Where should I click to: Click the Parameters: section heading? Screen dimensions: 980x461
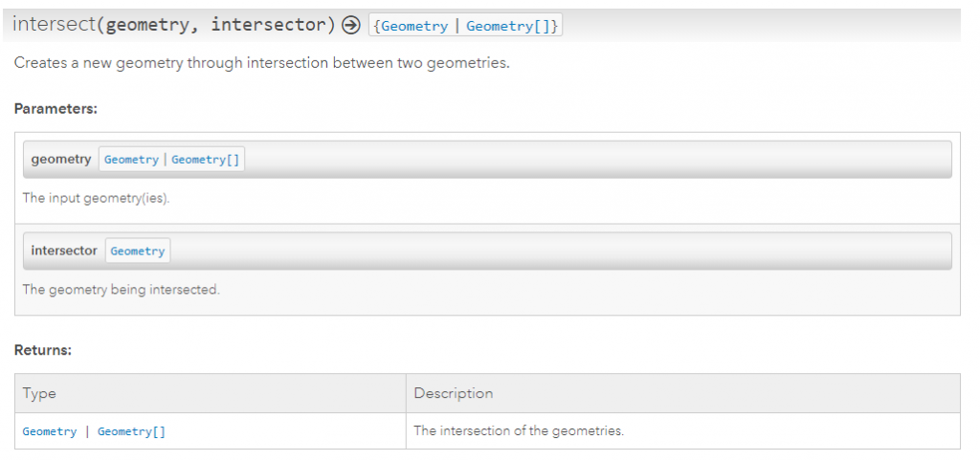pos(56,109)
